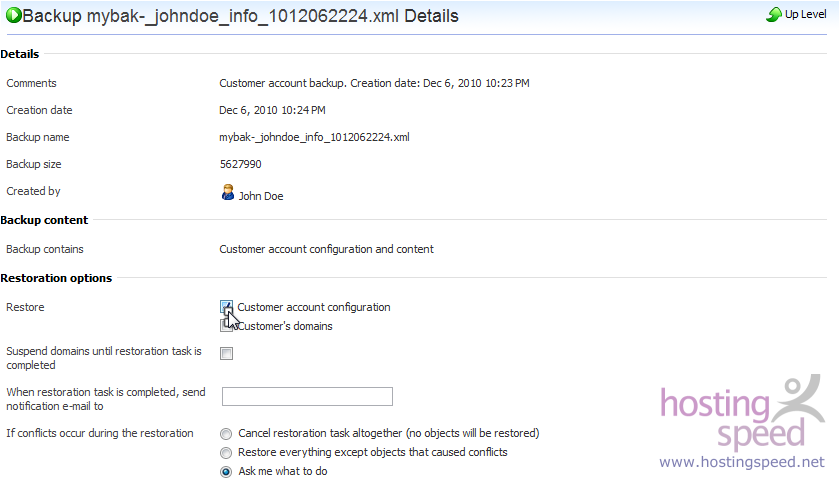Viewport: 840px width, 480px height.
Task: Enable the Customer's domains checkbox
Action: pyautogui.click(x=227, y=326)
